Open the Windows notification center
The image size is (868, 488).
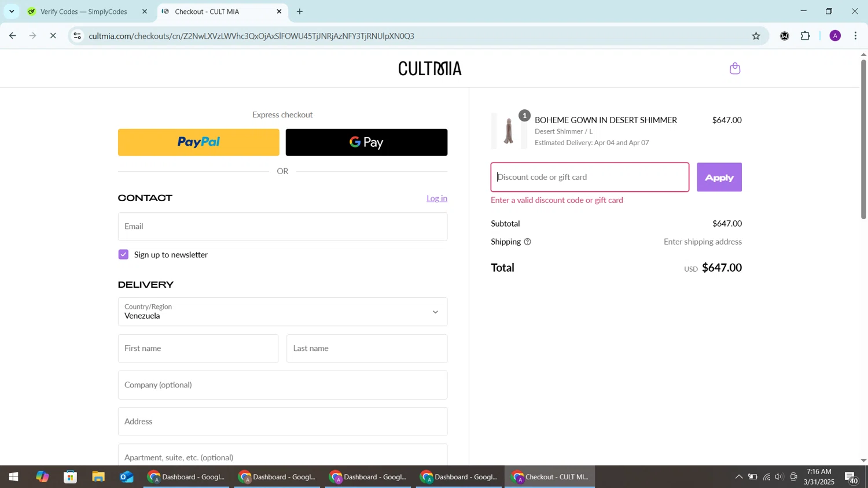click(x=852, y=478)
